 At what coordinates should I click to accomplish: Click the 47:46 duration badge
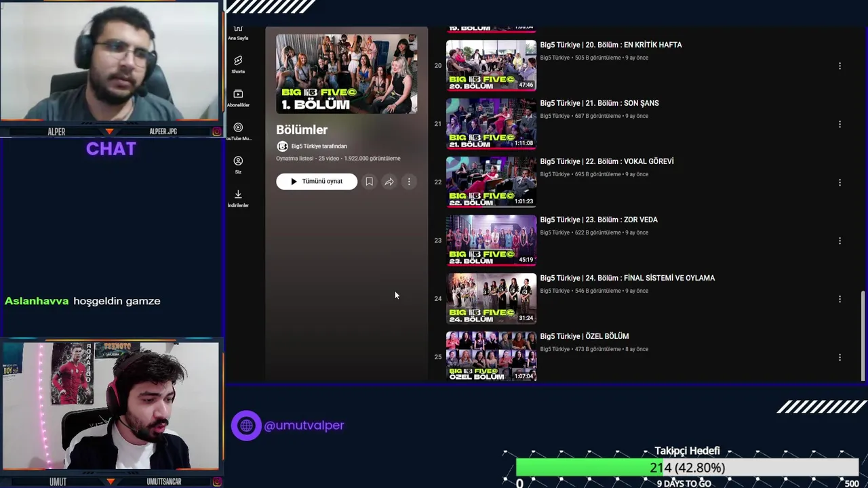(526, 85)
